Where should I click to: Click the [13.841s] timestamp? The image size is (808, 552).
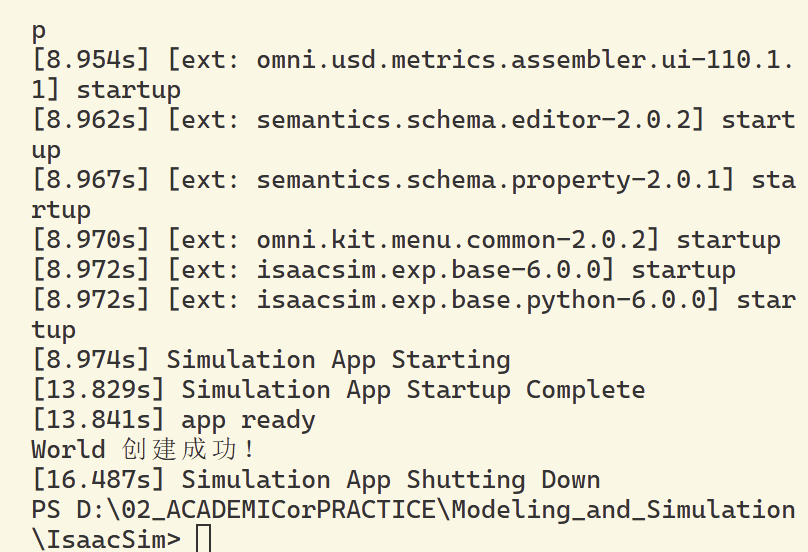98,420
